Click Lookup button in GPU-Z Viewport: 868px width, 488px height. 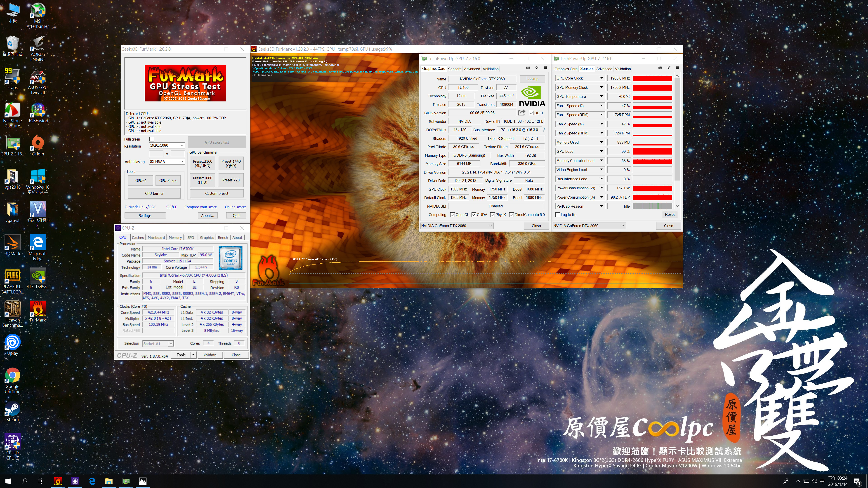pos(532,79)
